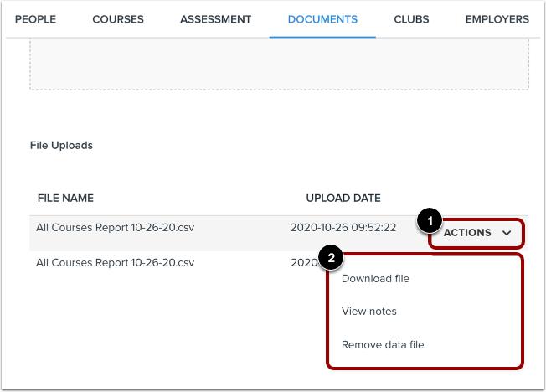Open the Courses tab

coord(118,19)
